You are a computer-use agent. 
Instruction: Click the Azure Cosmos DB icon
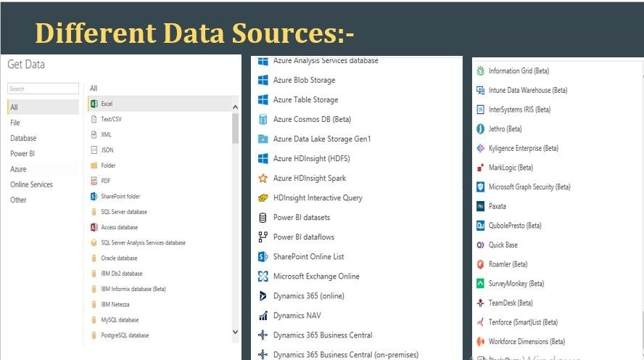(x=263, y=120)
